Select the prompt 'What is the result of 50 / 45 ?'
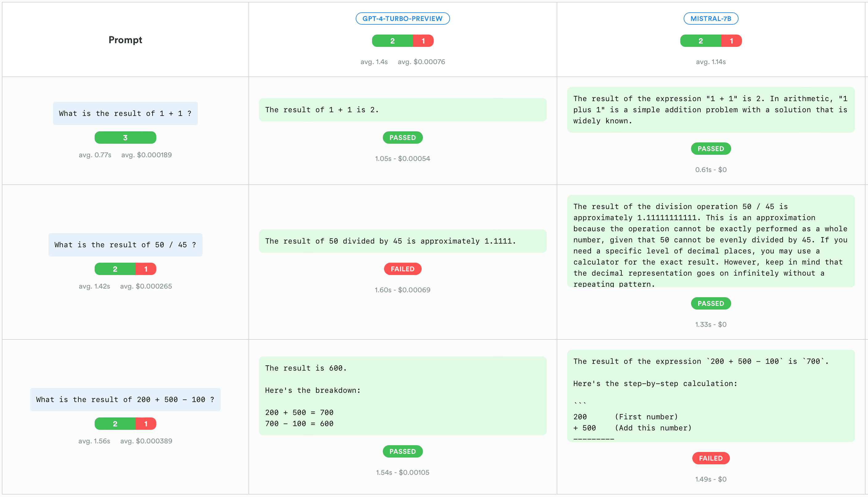 pos(125,245)
